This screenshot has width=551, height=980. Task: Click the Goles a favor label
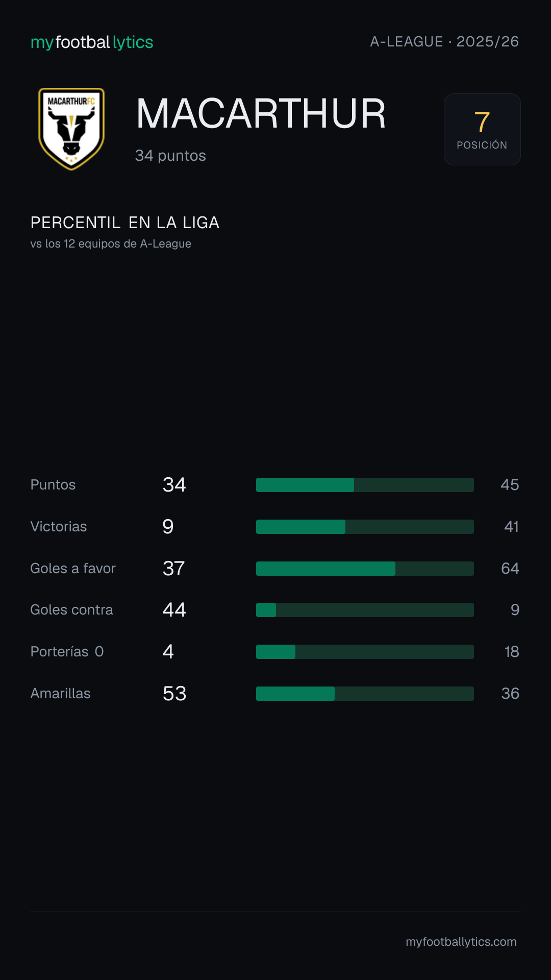pos(73,569)
